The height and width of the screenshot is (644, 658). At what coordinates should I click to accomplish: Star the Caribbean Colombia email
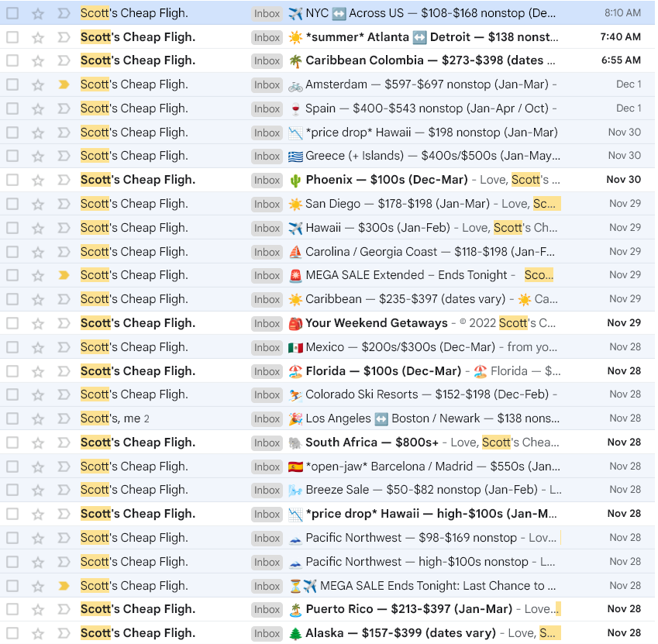[x=38, y=60]
